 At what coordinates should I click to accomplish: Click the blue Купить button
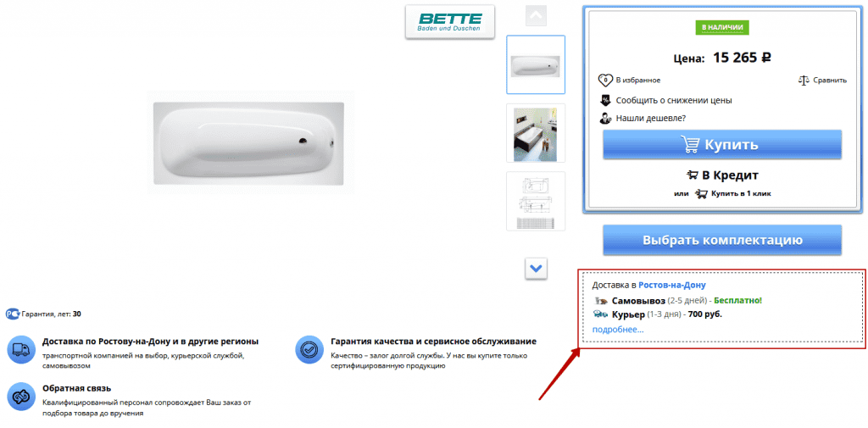point(722,145)
